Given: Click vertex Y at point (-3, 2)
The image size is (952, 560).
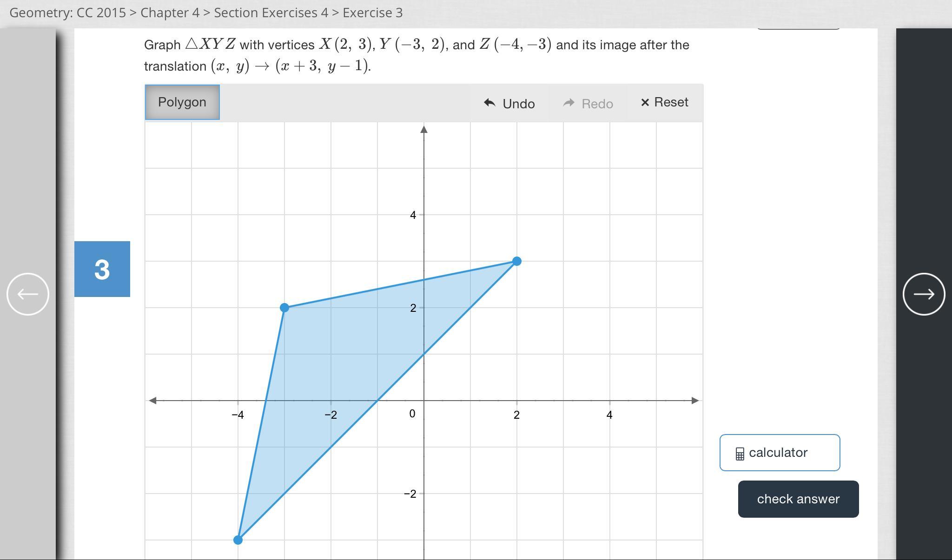Looking at the screenshot, I should (x=284, y=308).
